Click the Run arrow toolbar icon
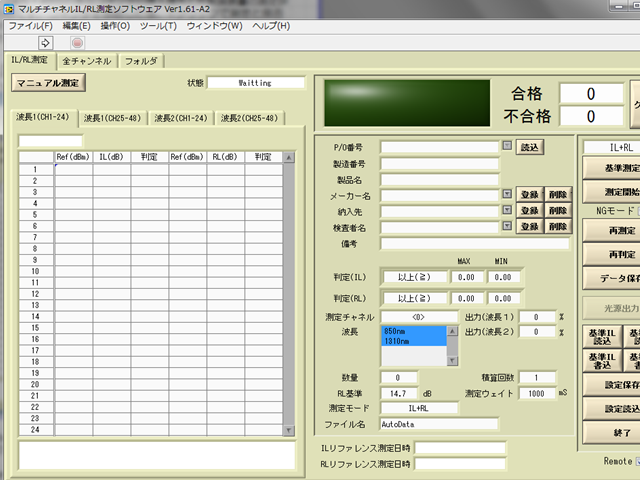This screenshot has width=640, height=480. coord(45,42)
